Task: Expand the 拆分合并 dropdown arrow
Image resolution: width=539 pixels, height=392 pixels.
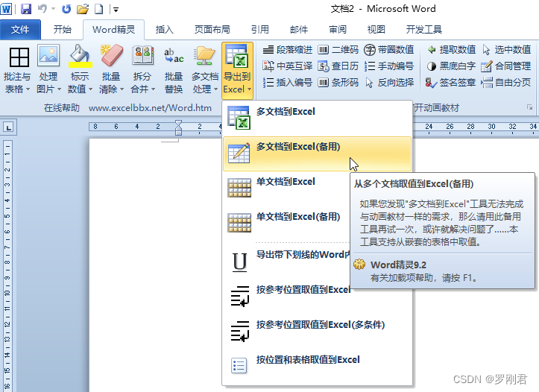Action: click(x=153, y=89)
